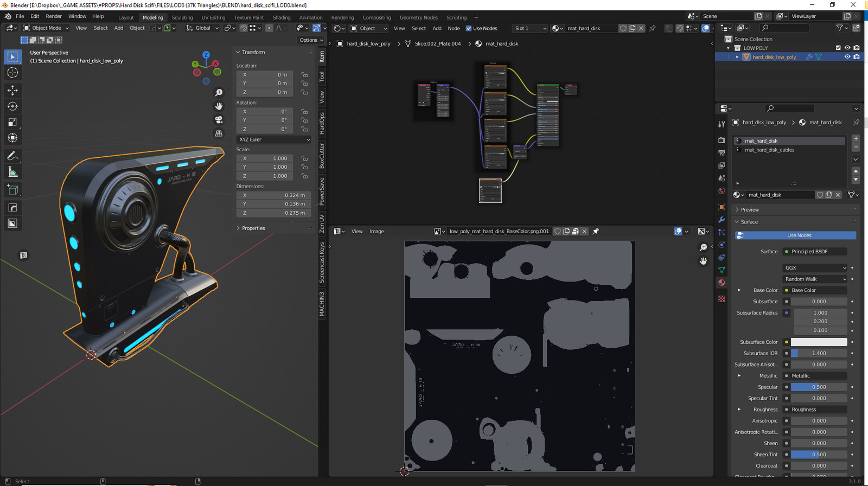Open the Render menu

[x=54, y=16]
